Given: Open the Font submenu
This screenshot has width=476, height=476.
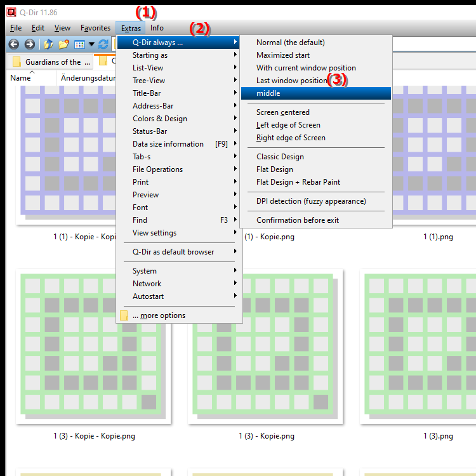Looking at the screenshot, I should tap(178, 208).
